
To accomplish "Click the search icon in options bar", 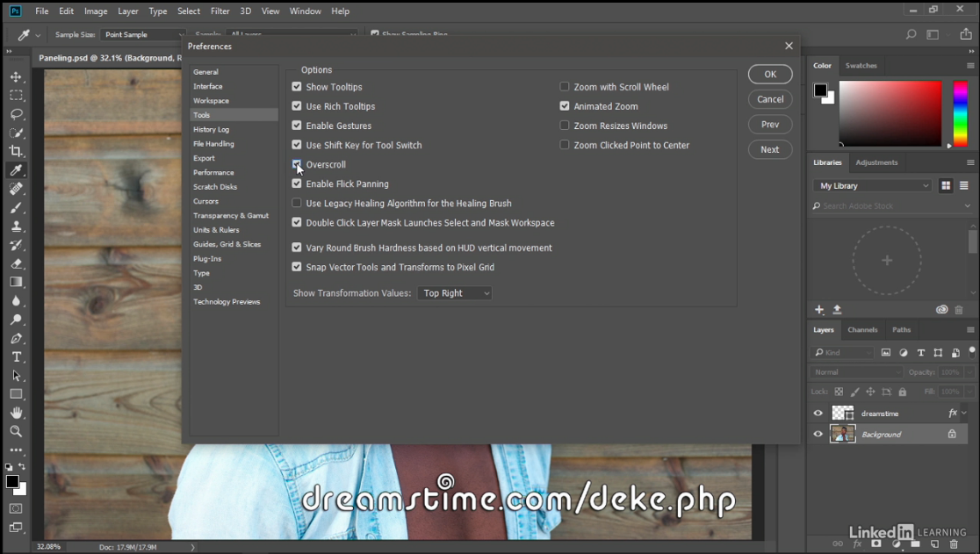I will (x=912, y=35).
